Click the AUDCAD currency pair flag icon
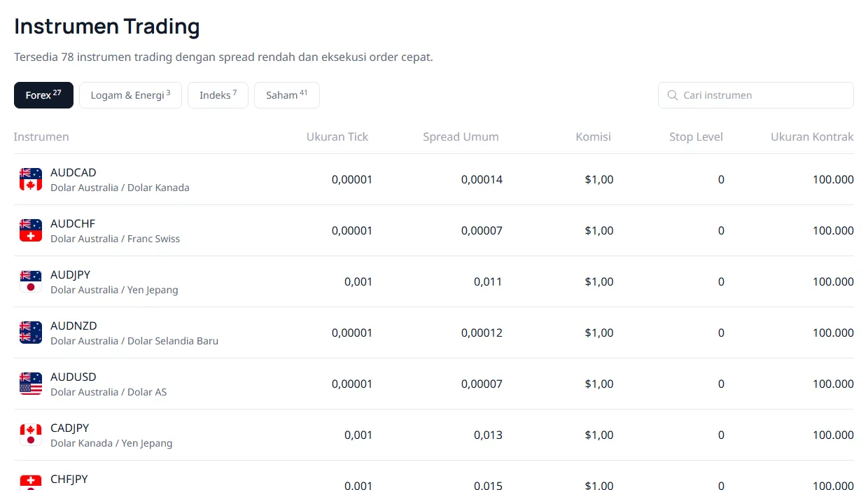The image size is (868, 490). coord(31,179)
